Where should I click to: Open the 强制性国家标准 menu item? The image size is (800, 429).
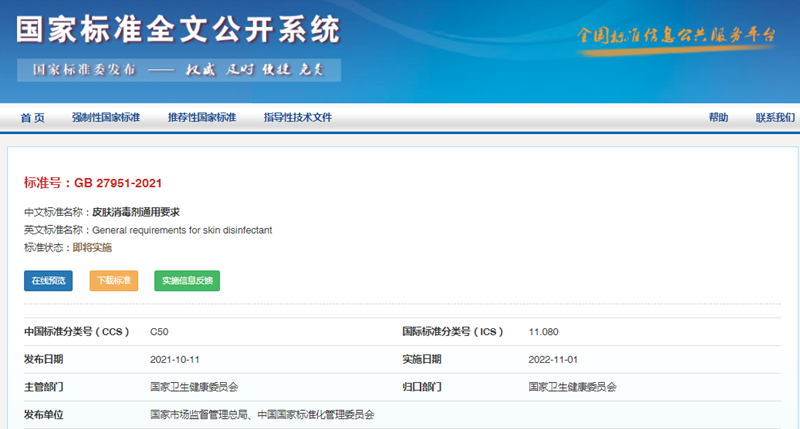pos(105,117)
